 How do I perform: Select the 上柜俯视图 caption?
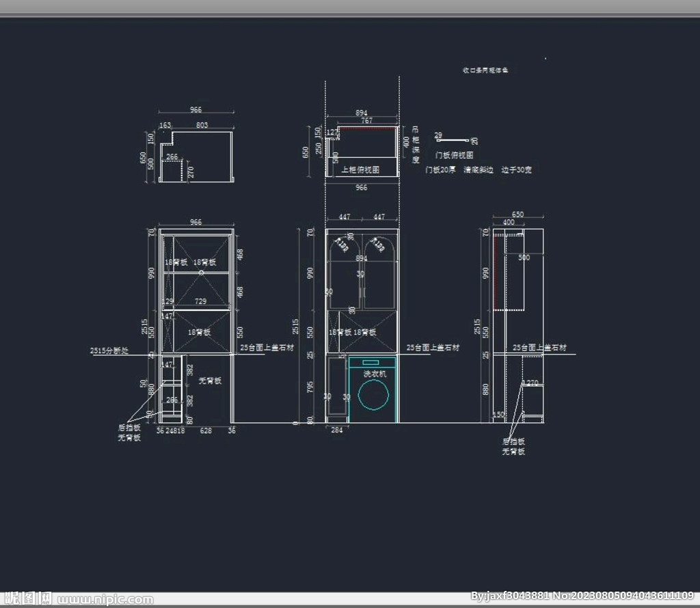coord(360,169)
